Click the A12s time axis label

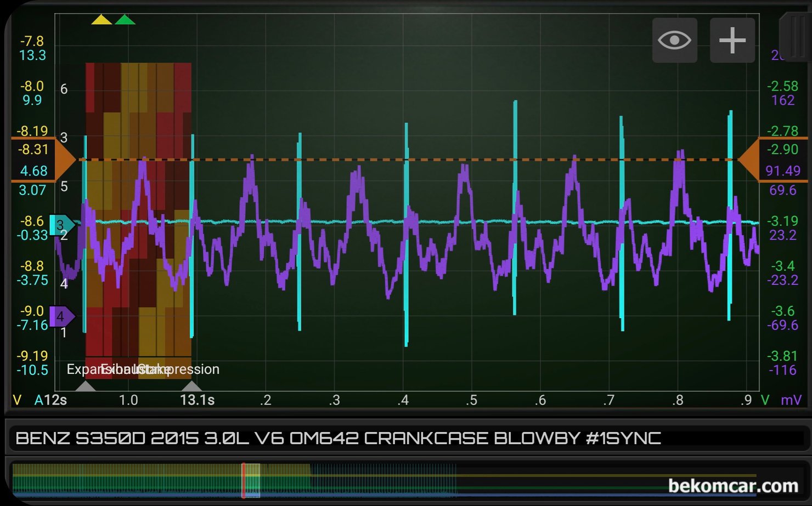pyautogui.click(x=50, y=400)
